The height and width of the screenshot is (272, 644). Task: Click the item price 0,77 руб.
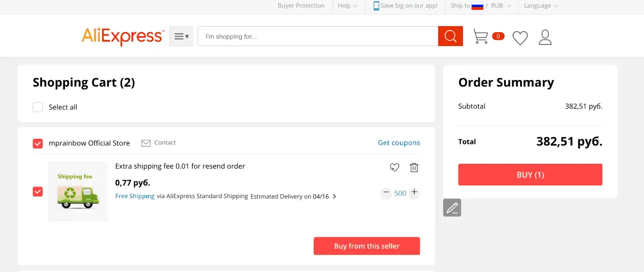133,183
